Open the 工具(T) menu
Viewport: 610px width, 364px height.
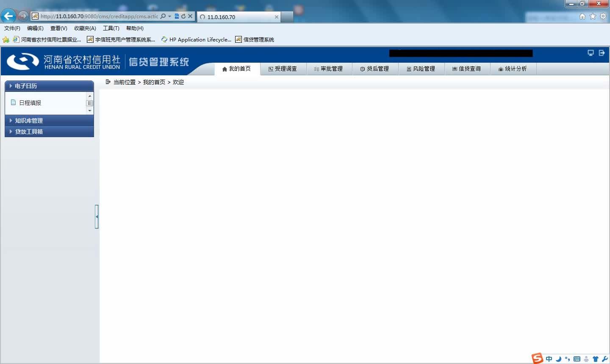click(x=111, y=28)
